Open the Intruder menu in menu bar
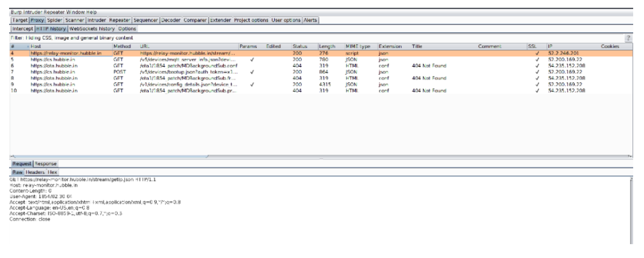 point(32,12)
